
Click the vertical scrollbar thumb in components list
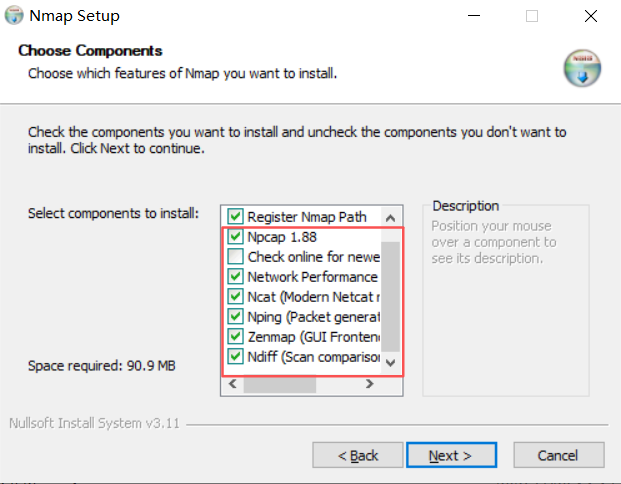point(391,296)
